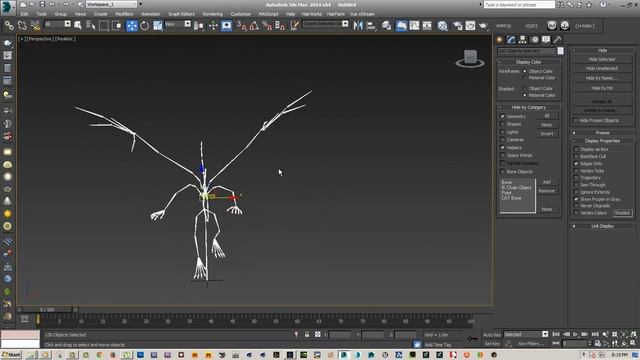
Task: Click the Render Production teapot icon
Action: pos(483,26)
